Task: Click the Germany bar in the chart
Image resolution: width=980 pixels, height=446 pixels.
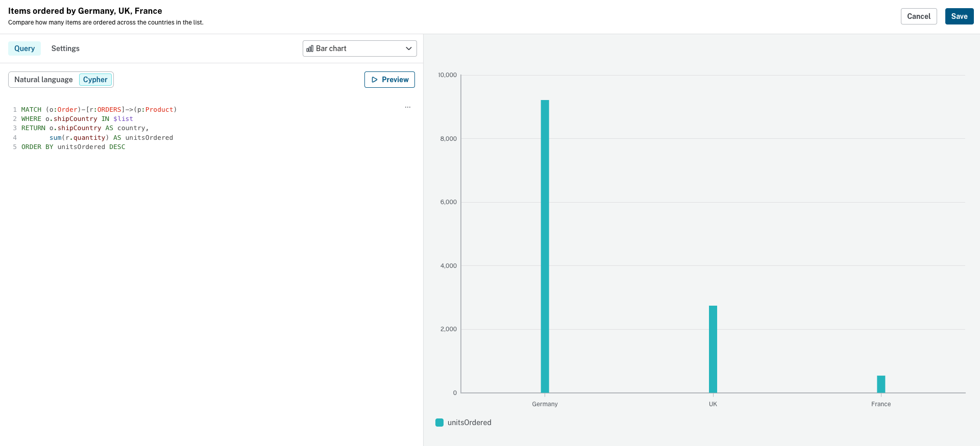Action: point(545,246)
